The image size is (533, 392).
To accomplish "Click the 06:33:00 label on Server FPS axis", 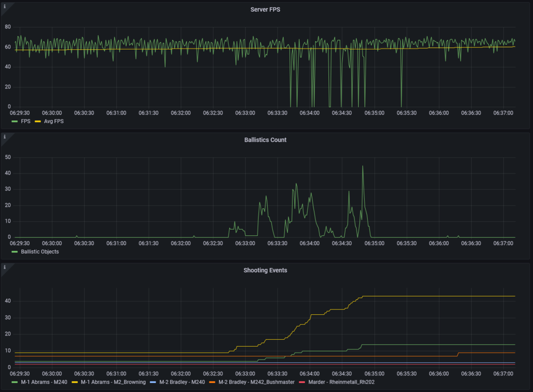I will (245, 113).
